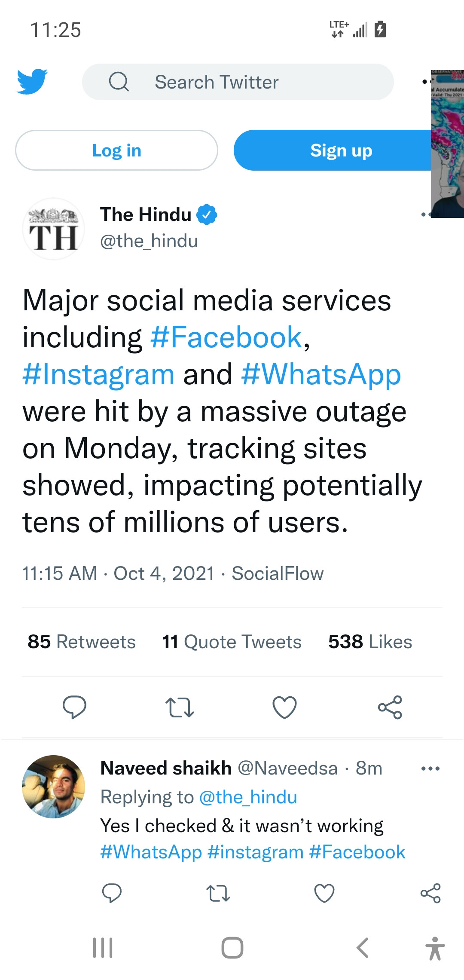Open more options on Naveed's reply
The width and height of the screenshot is (464, 980).
click(x=430, y=769)
